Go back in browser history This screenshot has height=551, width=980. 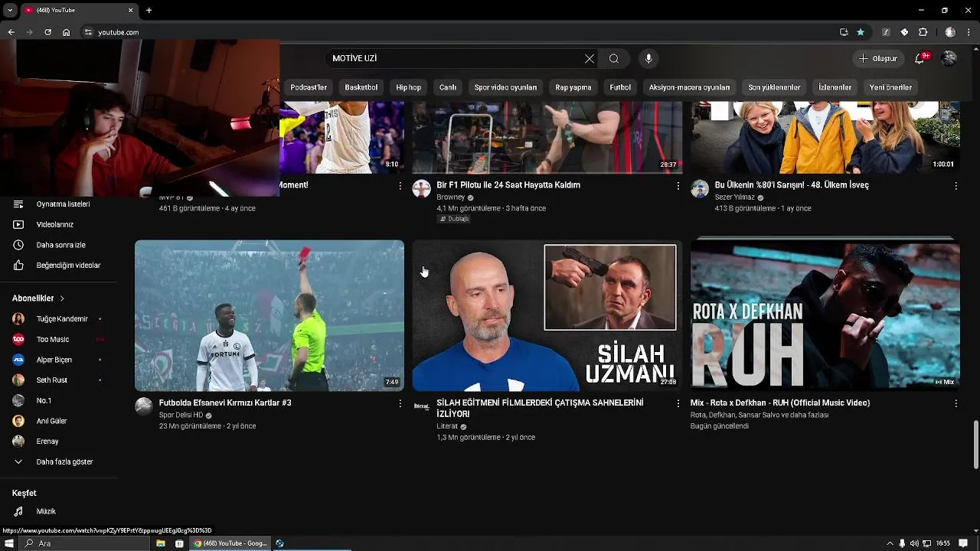click(x=11, y=32)
